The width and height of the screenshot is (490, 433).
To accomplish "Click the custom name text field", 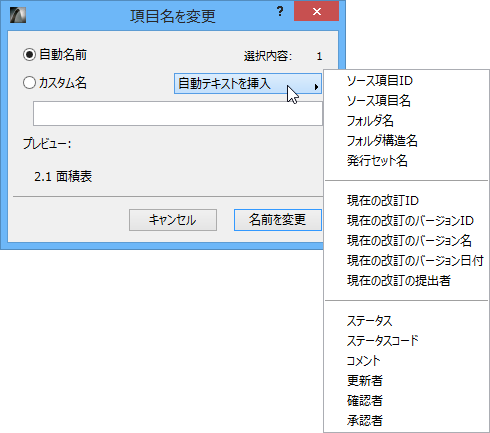I will (178, 114).
